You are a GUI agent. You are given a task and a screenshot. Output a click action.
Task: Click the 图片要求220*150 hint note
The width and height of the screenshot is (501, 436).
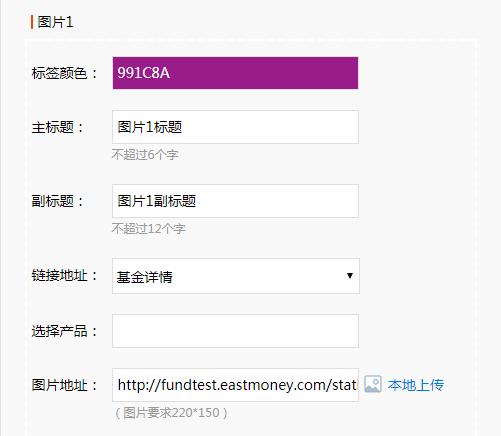tap(171, 413)
